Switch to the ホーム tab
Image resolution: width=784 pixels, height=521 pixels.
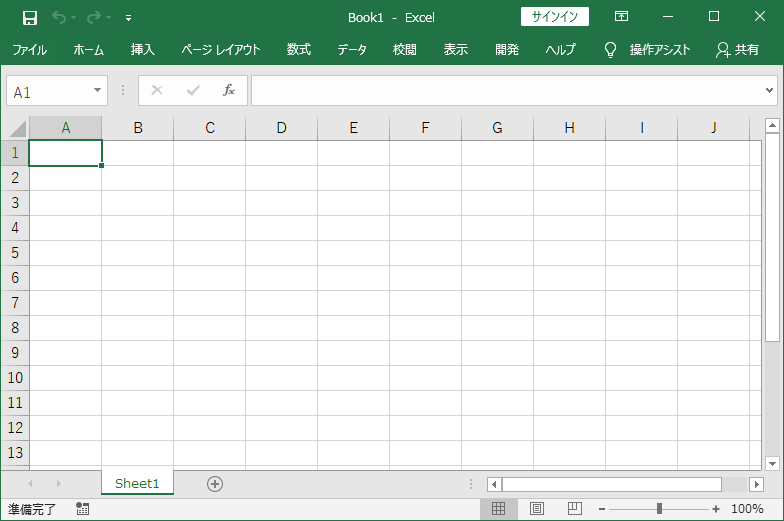[x=88, y=50]
